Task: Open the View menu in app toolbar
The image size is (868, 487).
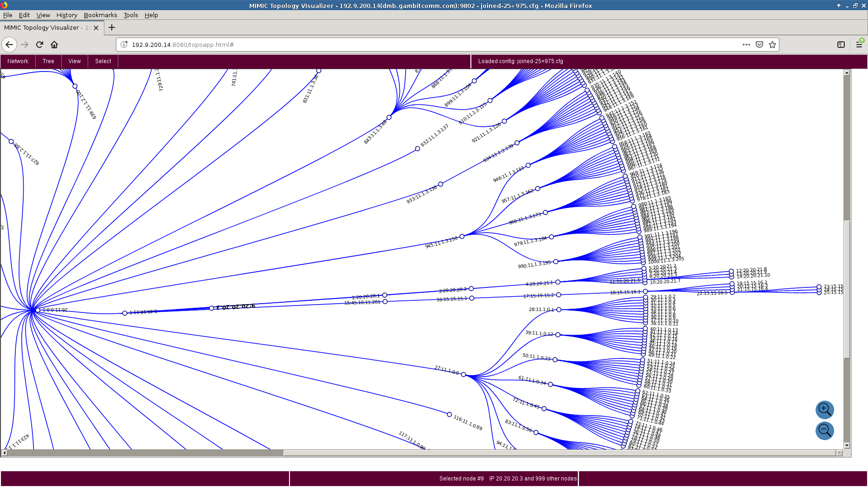Action: (x=74, y=61)
